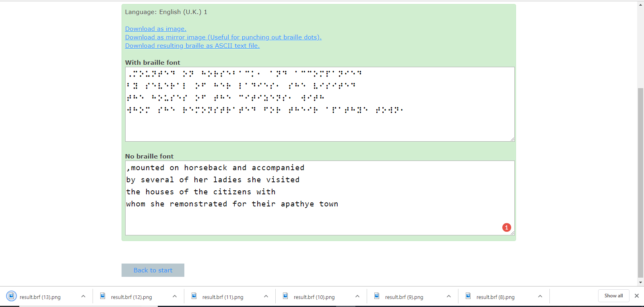
Task: Click the result.brf (10).png file icon
Action: [x=285, y=296]
